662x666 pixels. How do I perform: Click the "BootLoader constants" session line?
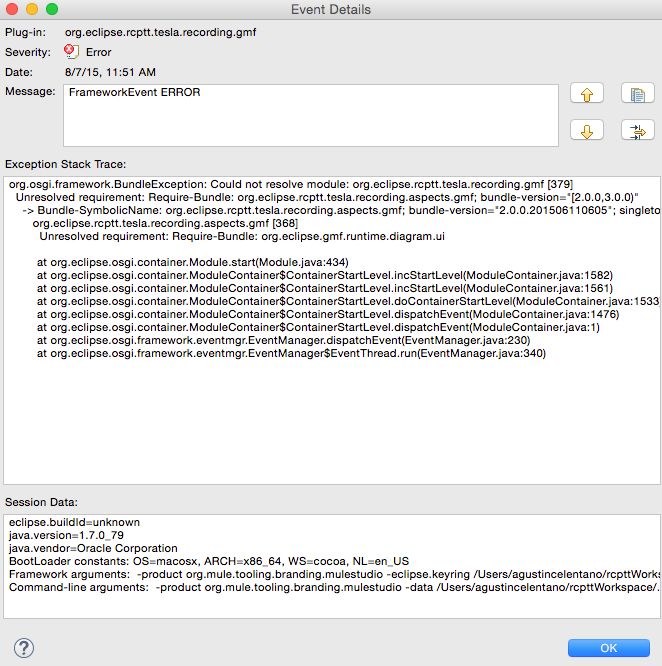click(209, 562)
